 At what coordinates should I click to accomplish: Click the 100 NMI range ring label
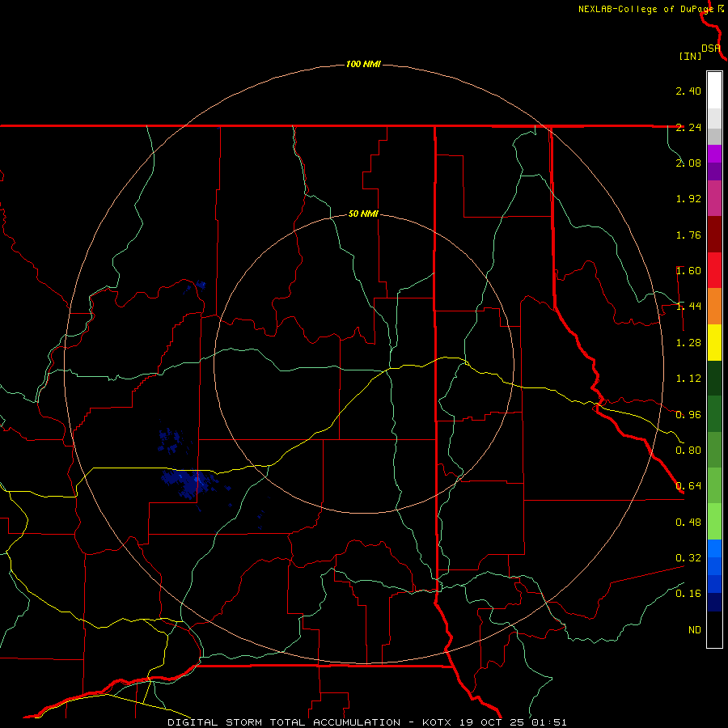[x=363, y=64]
